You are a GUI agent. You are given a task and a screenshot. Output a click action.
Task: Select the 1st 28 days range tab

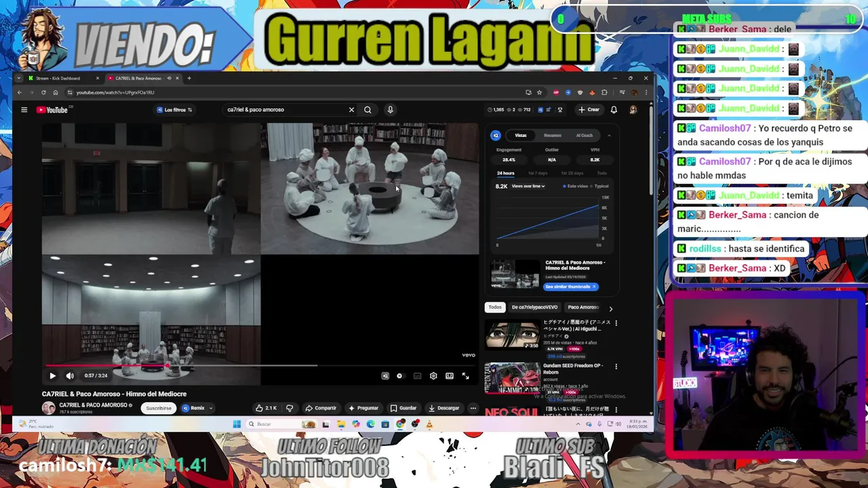pos(572,174)
